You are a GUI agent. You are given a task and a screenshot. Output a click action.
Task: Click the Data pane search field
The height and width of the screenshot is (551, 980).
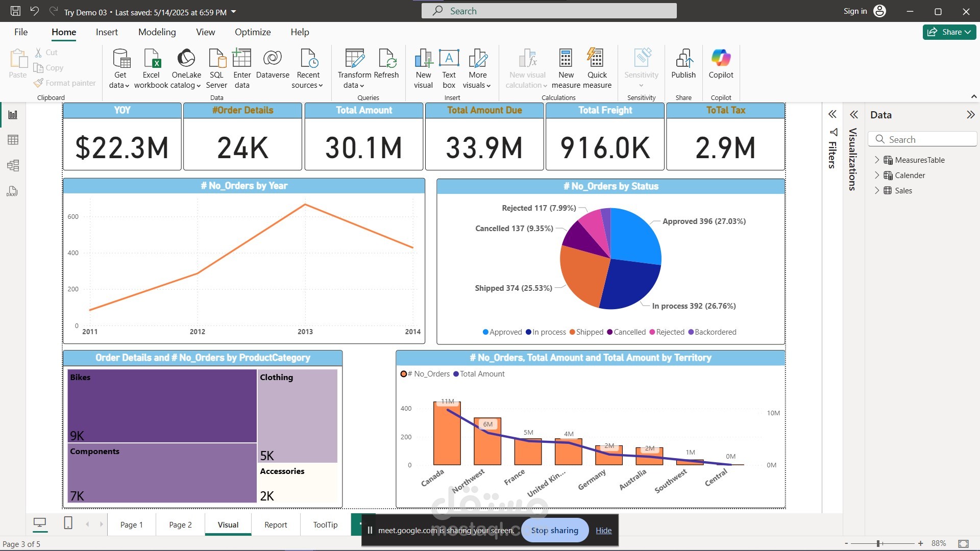922,139
